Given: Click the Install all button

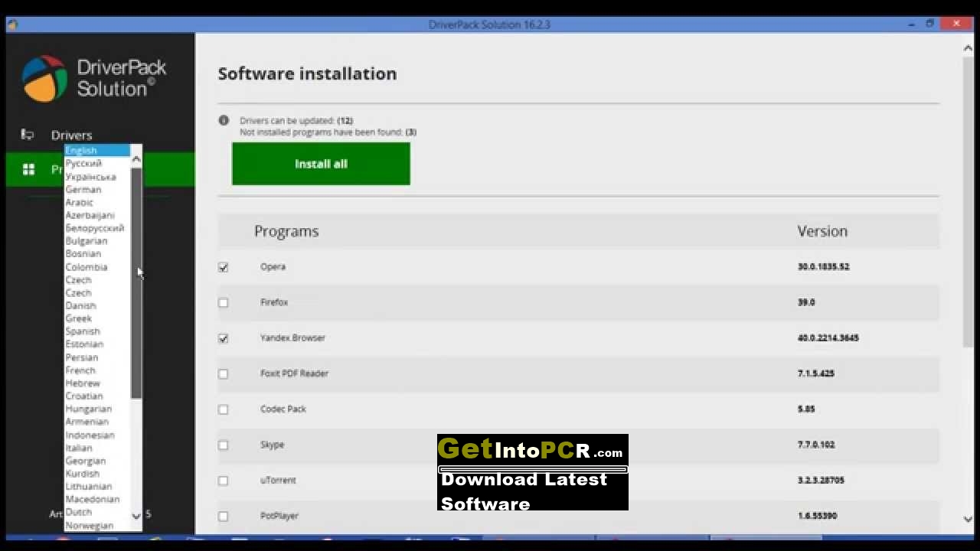Looking at the screenshot, I should coord(321,164).
